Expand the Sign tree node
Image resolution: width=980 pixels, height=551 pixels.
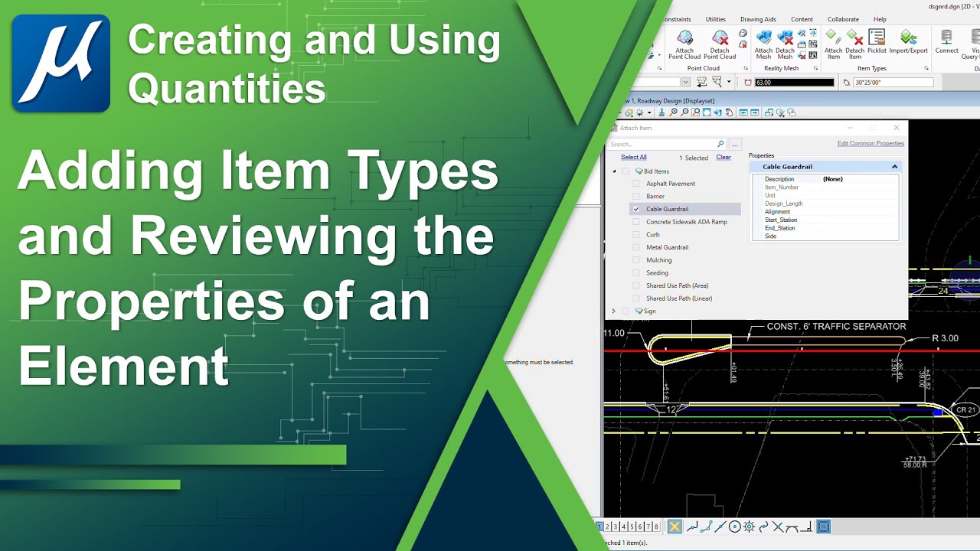click(614, 311)
